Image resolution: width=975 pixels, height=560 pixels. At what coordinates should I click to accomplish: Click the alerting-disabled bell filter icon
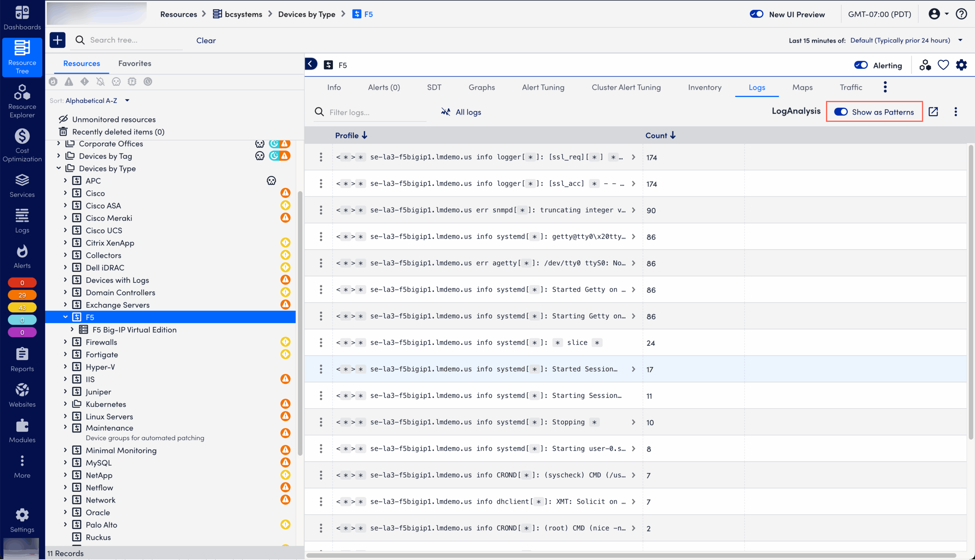pos(100,81)
